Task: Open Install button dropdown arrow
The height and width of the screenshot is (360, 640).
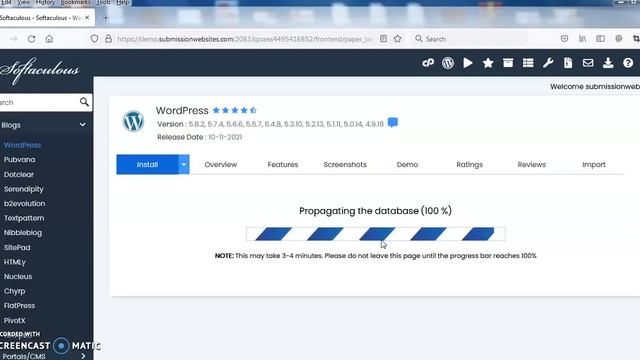Action: click(184, 164)
